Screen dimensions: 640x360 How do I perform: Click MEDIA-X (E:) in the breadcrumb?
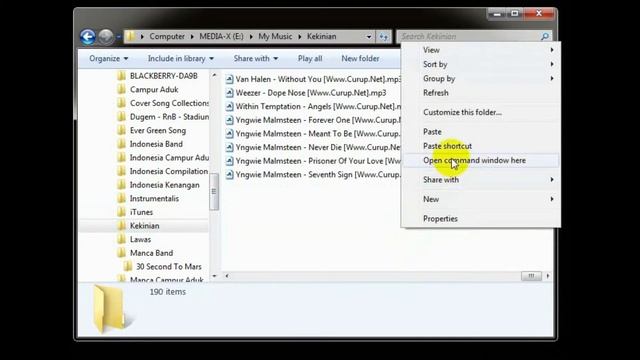point(221,36)
